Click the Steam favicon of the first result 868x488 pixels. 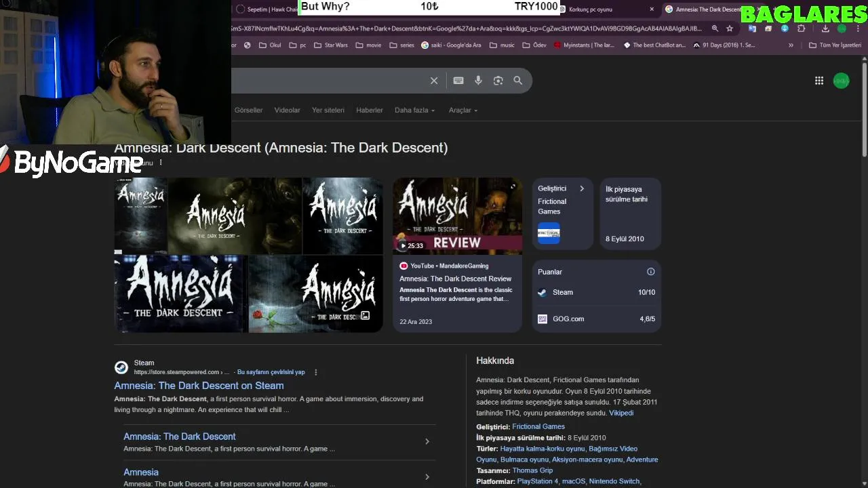tap(121, 367)
